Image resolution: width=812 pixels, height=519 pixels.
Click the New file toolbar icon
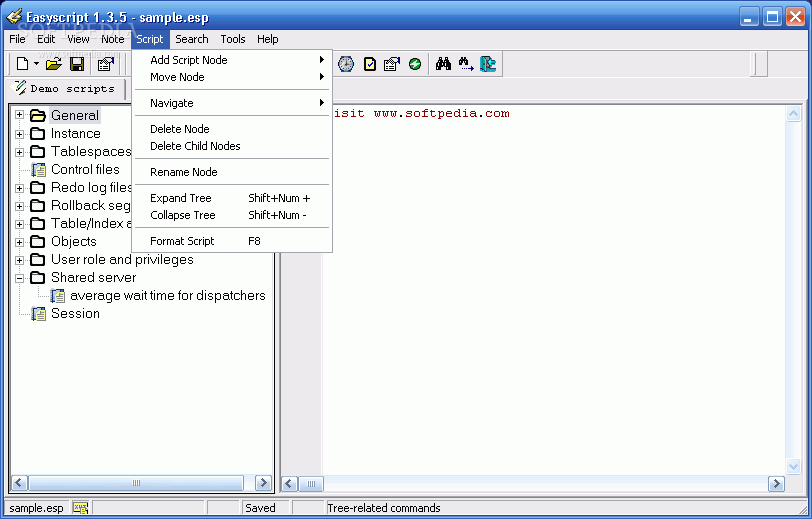pyautogui.click(x=22, y=64)
